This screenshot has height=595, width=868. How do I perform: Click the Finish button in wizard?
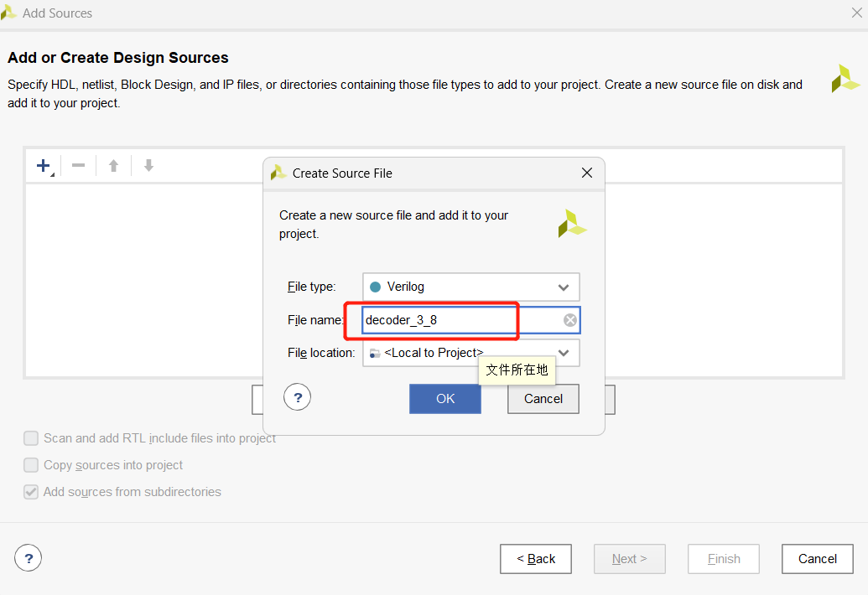coord(724,559)
